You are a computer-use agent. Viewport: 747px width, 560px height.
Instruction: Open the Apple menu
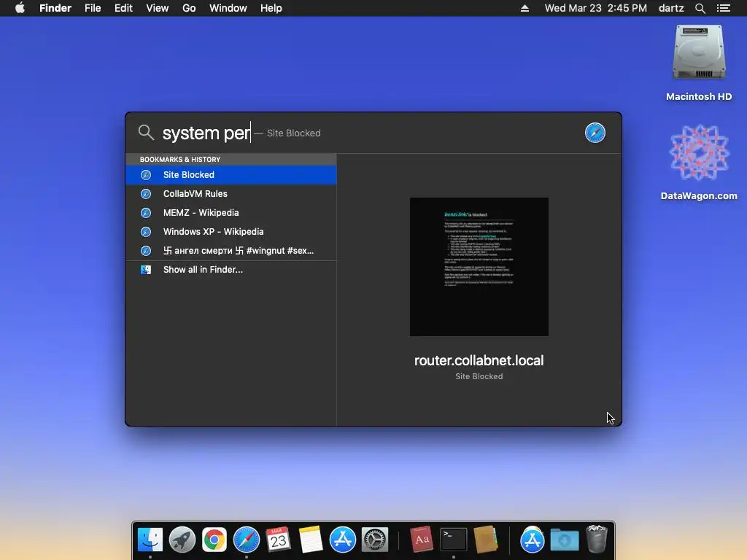[x=20, y=8]
